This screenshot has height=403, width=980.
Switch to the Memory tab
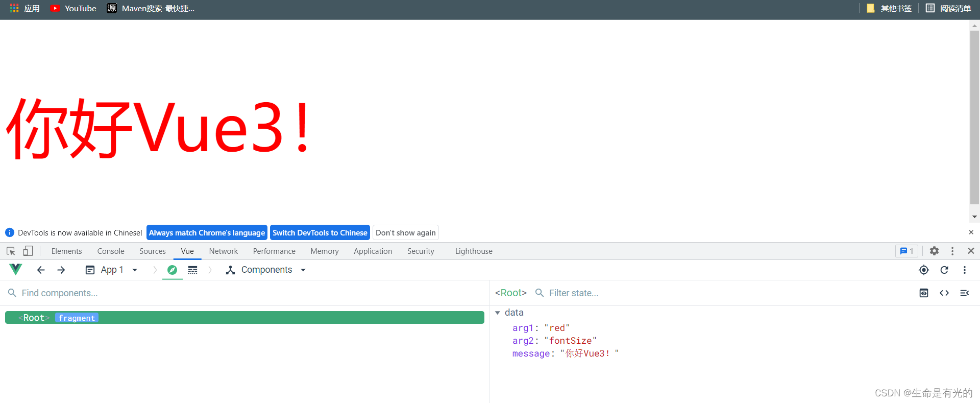point(325,251)
